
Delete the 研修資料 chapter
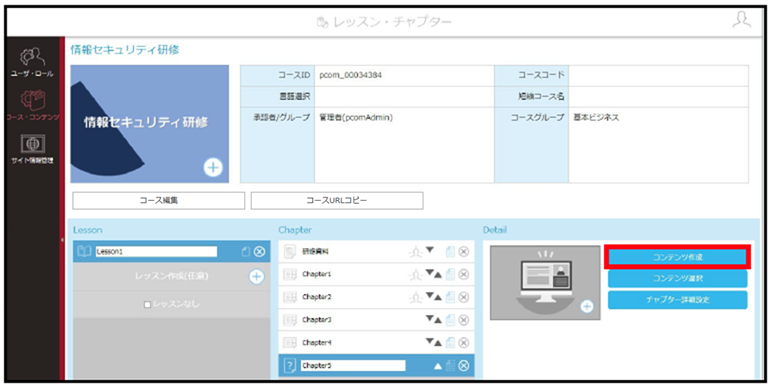464,252
